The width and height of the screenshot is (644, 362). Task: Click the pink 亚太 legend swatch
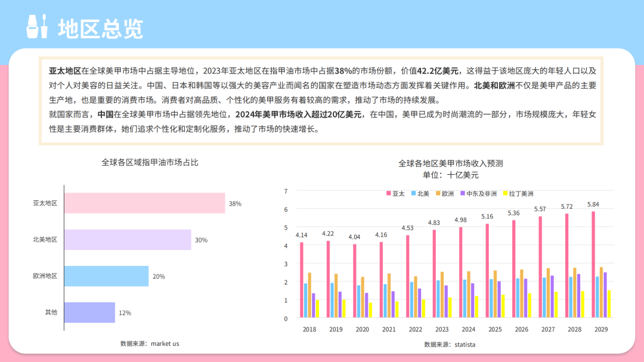389,193
